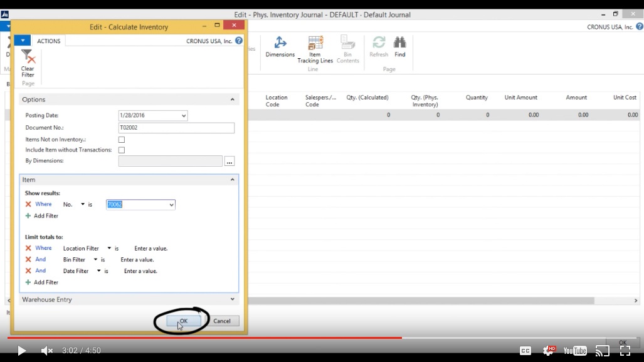Click the Unit Amount column header
The height and width of the screenshot is (362, 644).
tap(521, 98)
